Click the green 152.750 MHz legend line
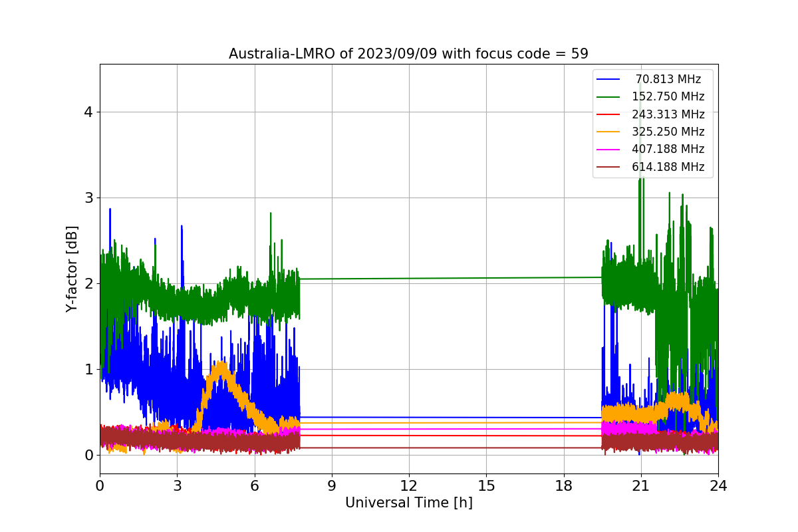This screenshot has width=798, height=532. [x=608, y=97]
